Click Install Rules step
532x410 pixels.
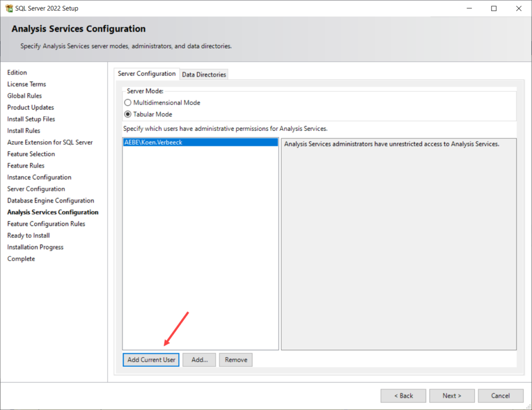coord(23,130)
